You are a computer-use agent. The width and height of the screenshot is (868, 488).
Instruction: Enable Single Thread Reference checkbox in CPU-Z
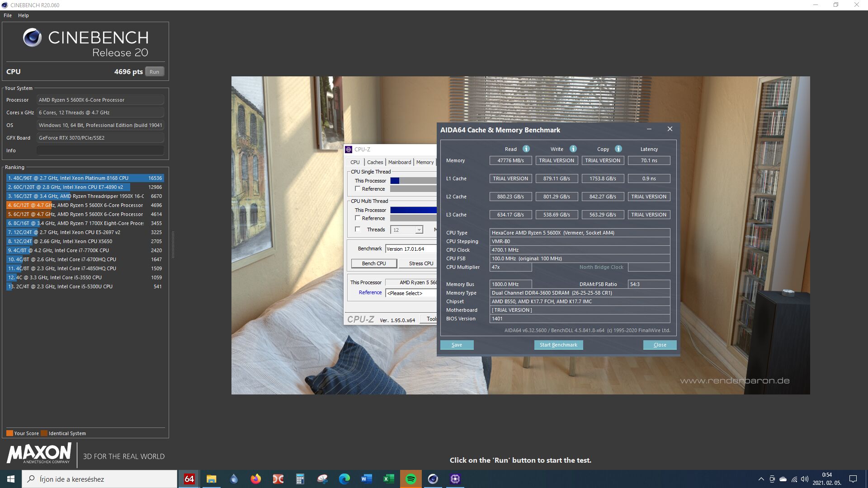358,189
